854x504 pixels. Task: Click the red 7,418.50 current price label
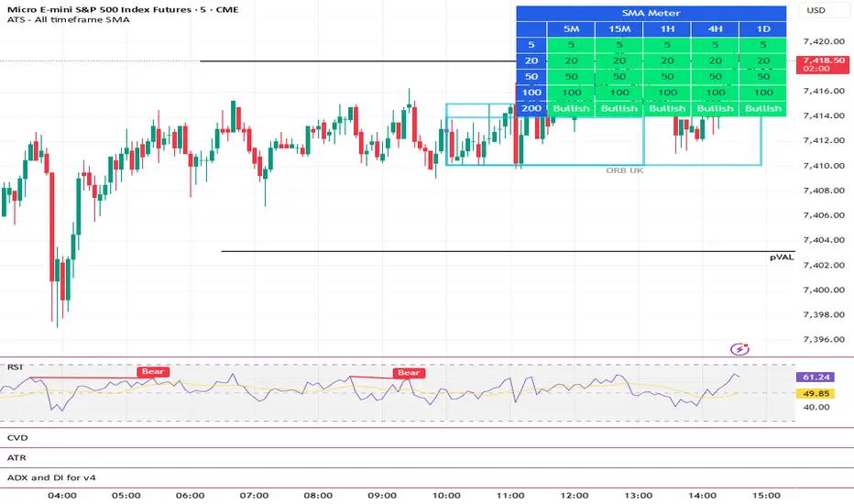(824, 64)
